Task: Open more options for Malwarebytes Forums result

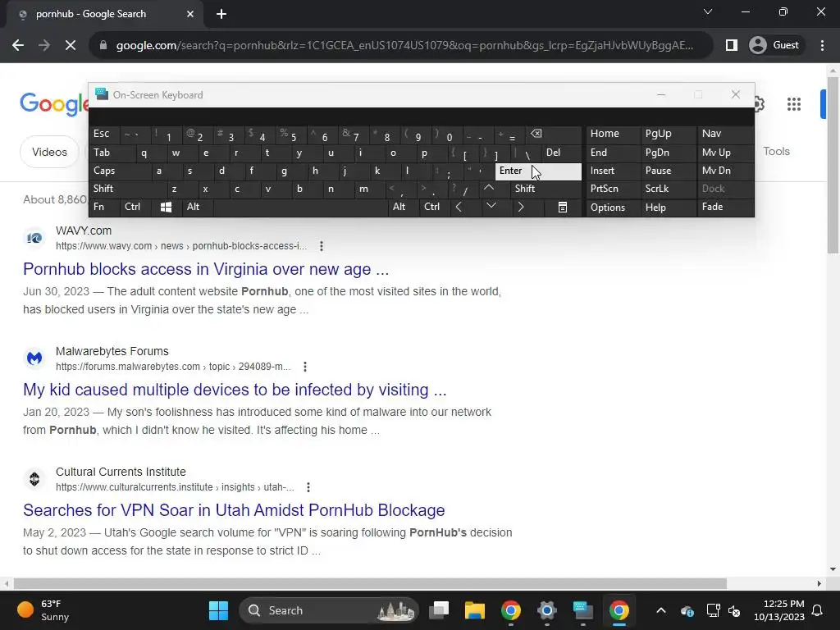Action: [305, 367]
